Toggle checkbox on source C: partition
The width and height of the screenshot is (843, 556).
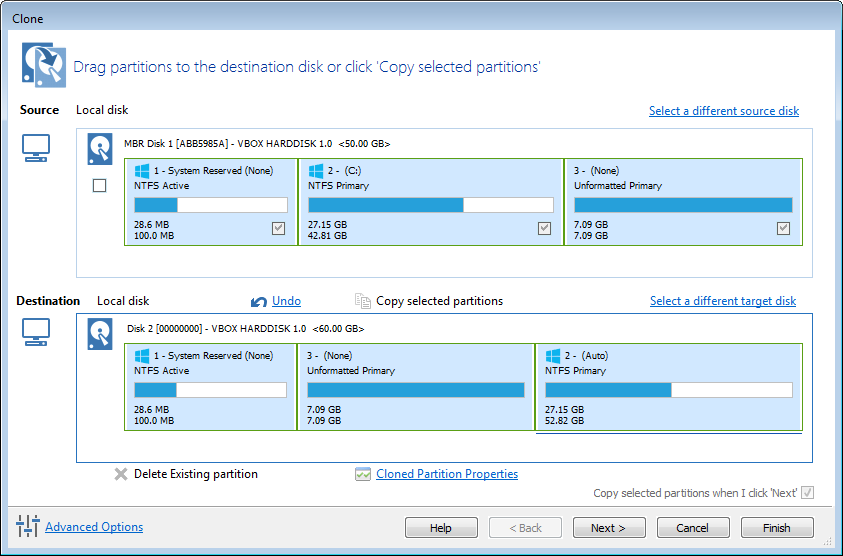pyautogui.click(x=545, y=228)
